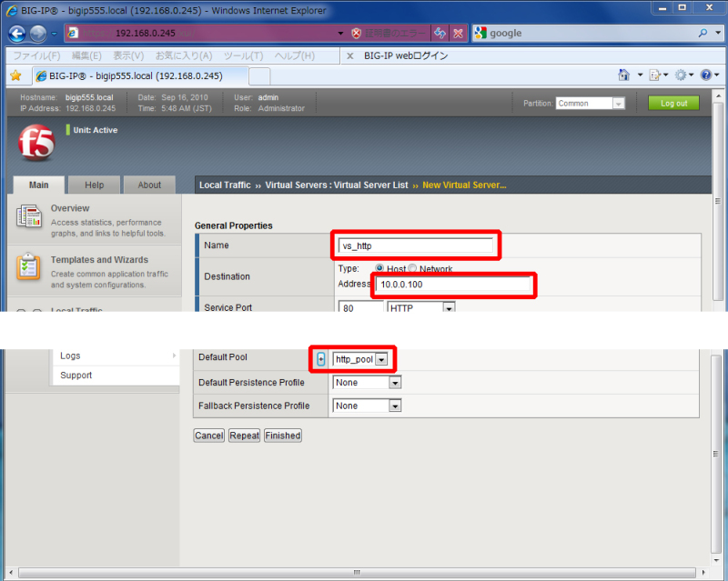The image size is (728, 581).
Task: Click the browser back arrow button
Action: (16, 33)
